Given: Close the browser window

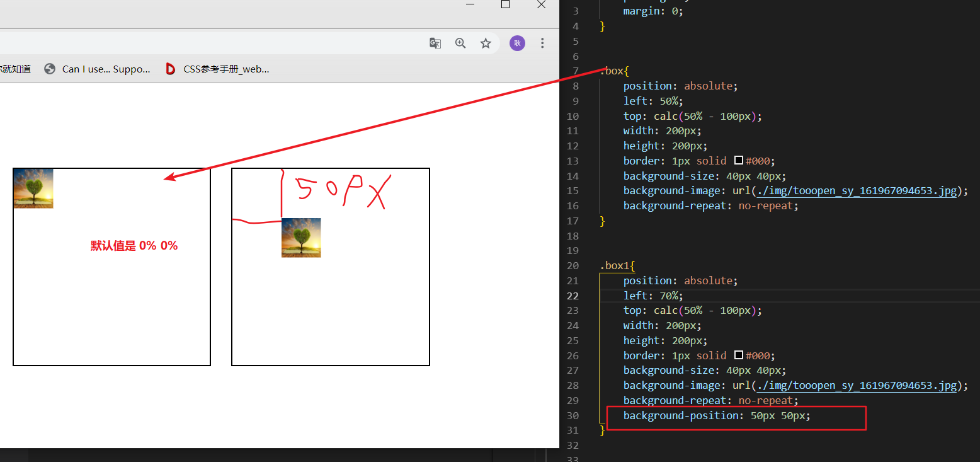Looking at the screenshot, I should 541,4.
